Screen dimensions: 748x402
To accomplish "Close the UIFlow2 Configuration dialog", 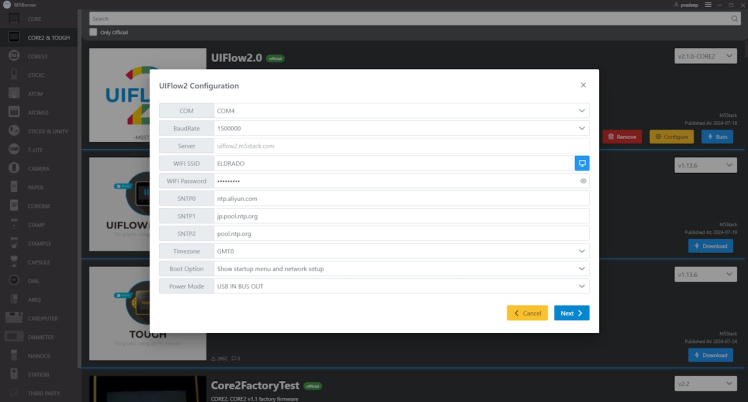I will 583,85.
